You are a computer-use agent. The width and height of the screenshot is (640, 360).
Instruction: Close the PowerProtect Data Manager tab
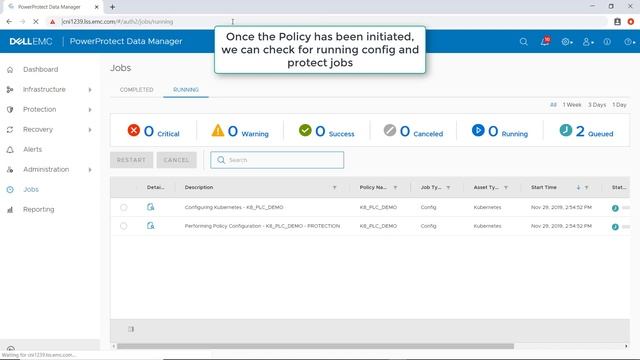96,7
